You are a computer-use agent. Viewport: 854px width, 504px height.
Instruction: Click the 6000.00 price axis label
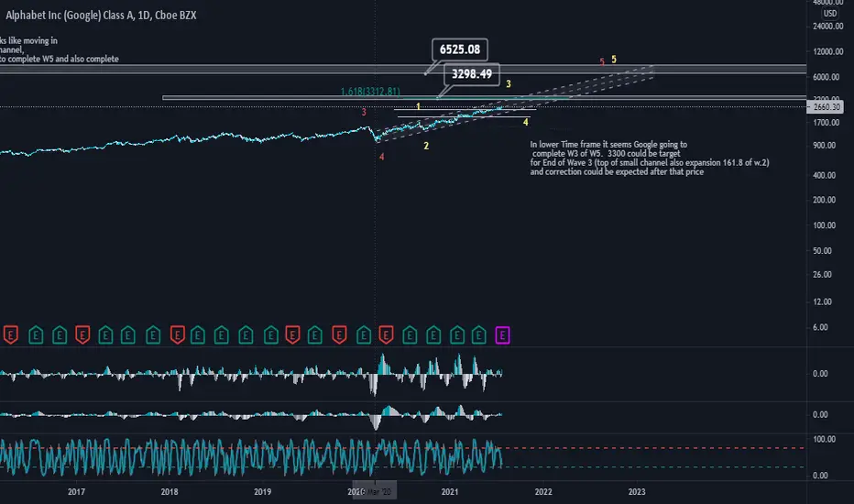827,77
